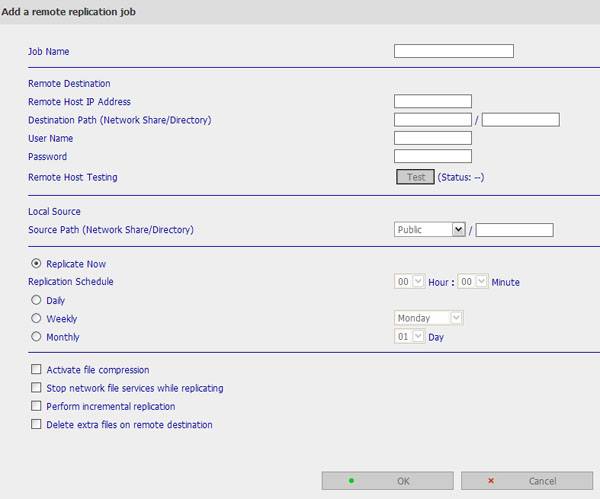The image size is (600, 499).
Task: Focus the source directory field
Action: tap(515, 230)
